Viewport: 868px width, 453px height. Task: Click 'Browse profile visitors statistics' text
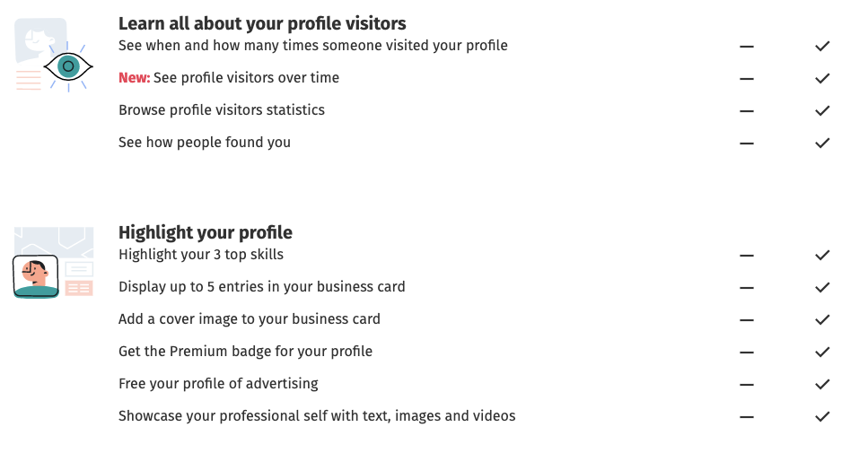(x=222, y=110)
